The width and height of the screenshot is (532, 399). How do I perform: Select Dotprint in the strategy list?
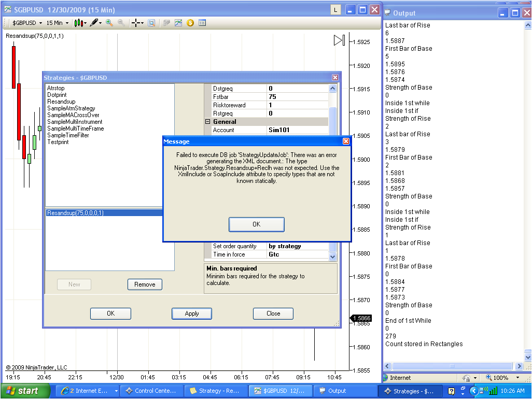pos(57,95)
